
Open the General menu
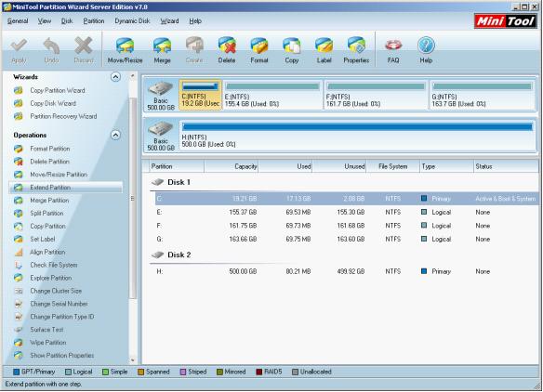click(18, 21)
